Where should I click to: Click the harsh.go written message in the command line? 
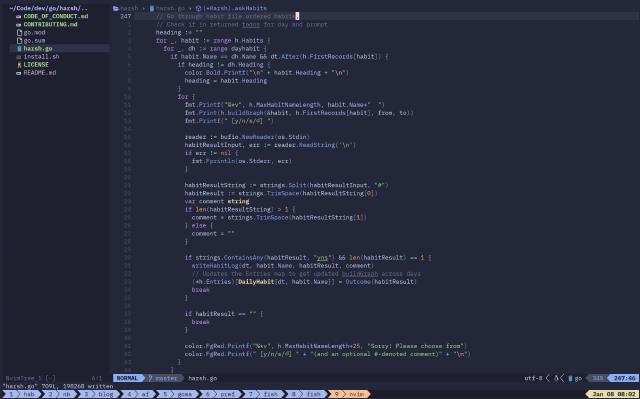tap(58, 386)
